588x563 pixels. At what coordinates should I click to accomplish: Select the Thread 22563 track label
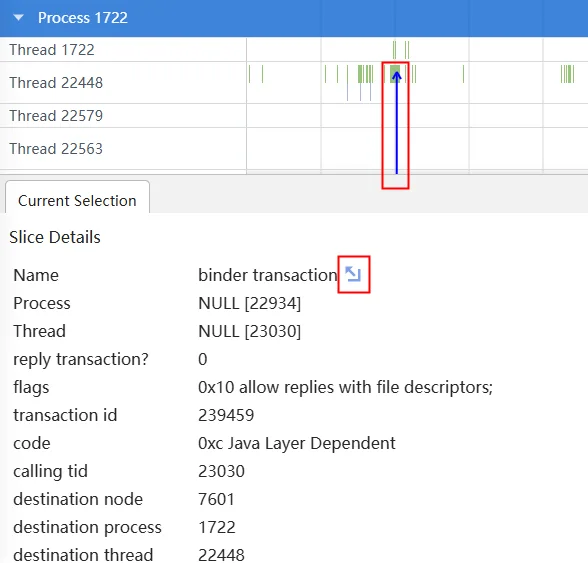pos(56,149)
